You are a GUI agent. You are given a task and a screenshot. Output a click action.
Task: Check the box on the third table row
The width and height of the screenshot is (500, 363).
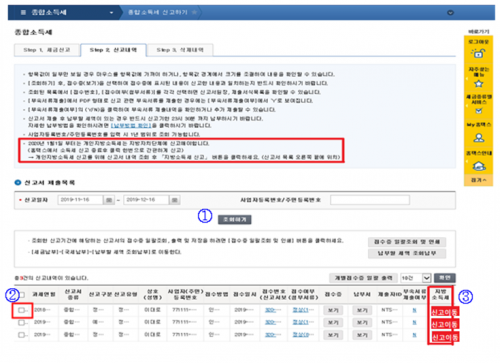(x=22, y=335)
